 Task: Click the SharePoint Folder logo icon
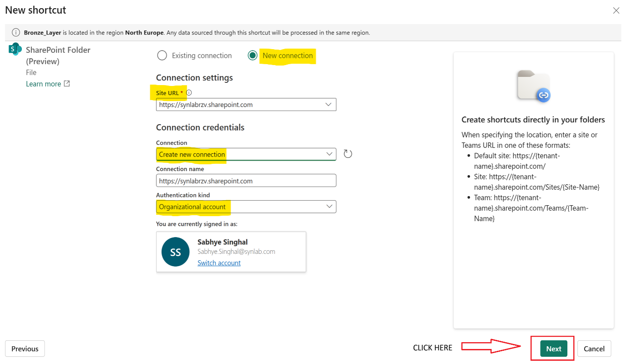pos(15,49)
